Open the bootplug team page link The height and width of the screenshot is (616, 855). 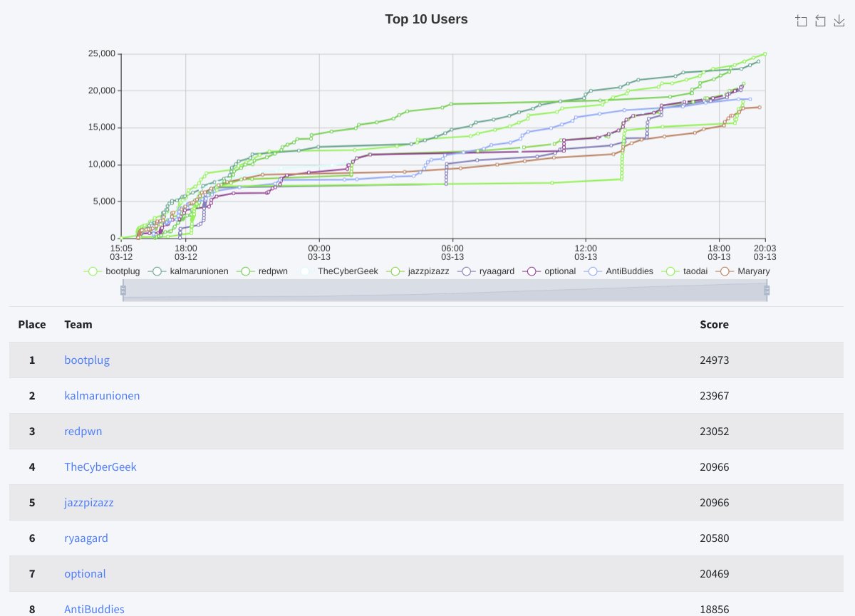pyautogui.click(x=86, y=360)
